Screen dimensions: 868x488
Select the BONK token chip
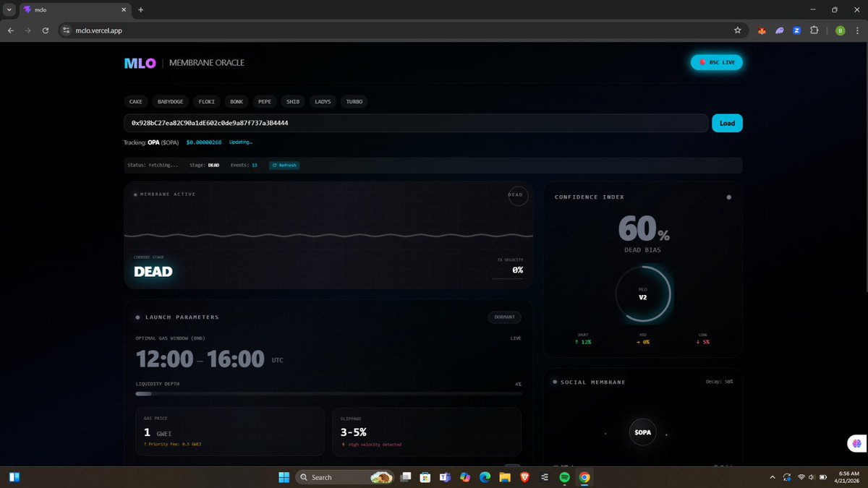click(x=237, y=102)
